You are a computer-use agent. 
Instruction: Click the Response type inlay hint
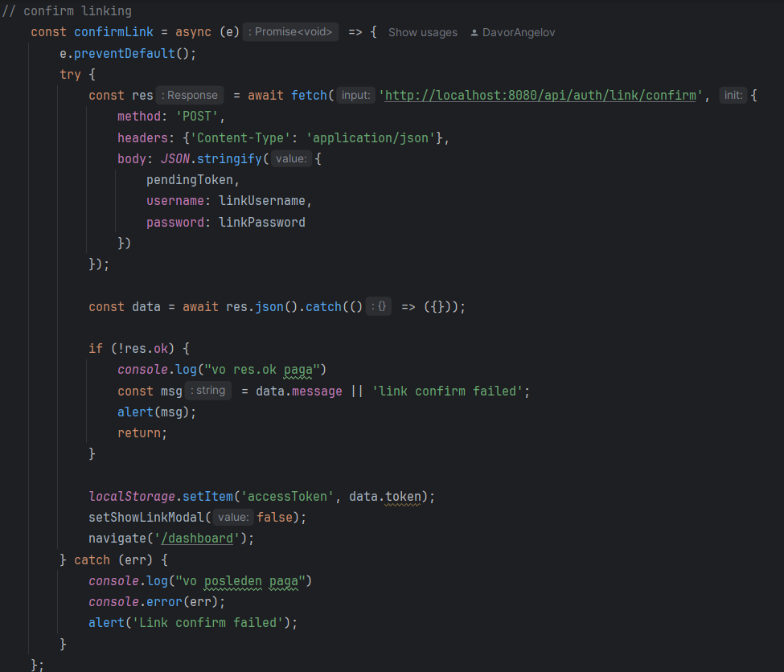click(x=190, y=96)
